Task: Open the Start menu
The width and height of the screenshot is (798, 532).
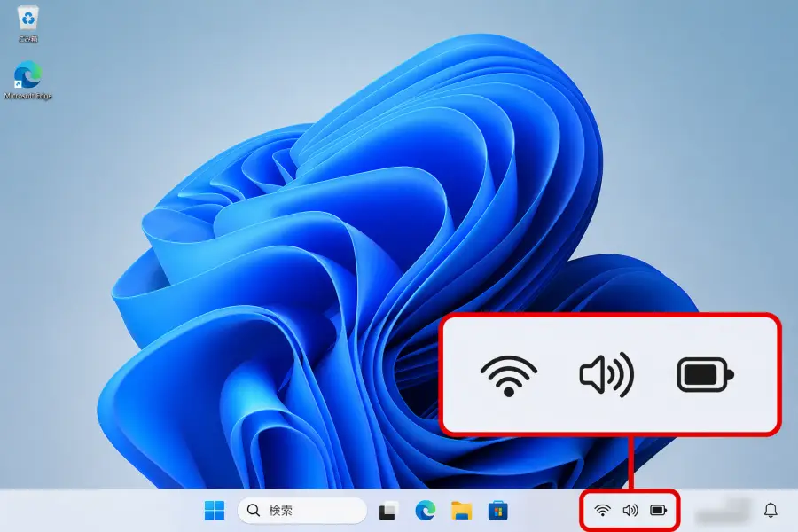Action: coord(215,512)
